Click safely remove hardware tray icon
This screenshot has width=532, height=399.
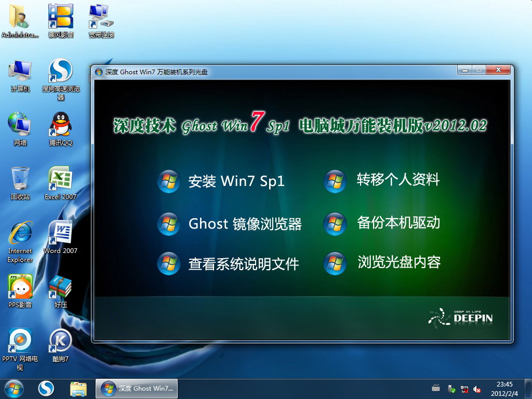click(451, 389)
